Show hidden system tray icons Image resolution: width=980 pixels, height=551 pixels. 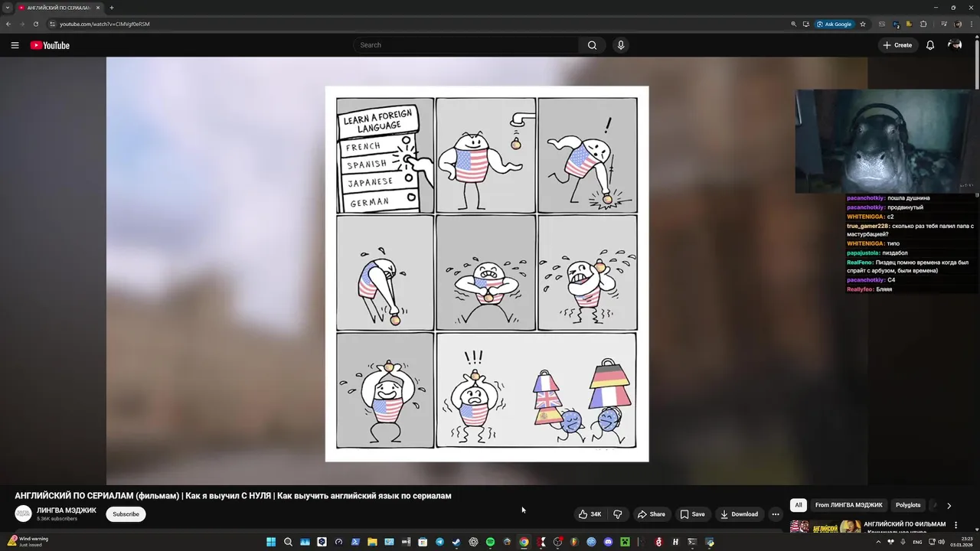[x=878, y=542]
